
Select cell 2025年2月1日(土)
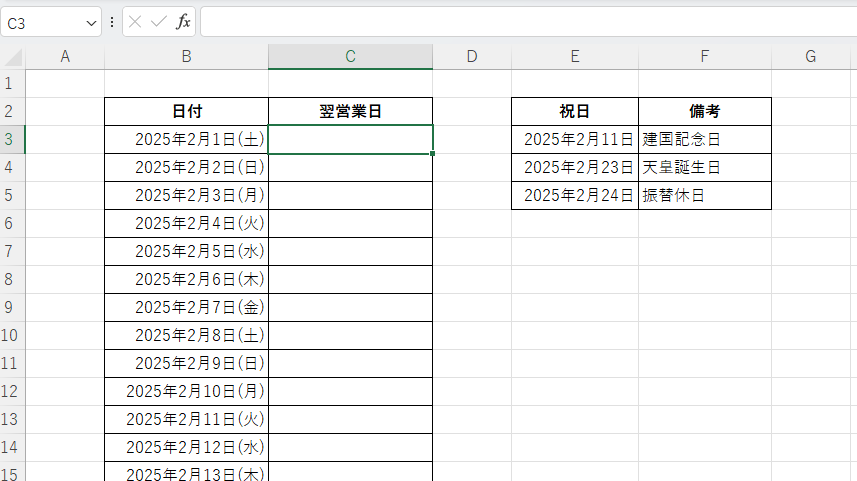[186, 139]
